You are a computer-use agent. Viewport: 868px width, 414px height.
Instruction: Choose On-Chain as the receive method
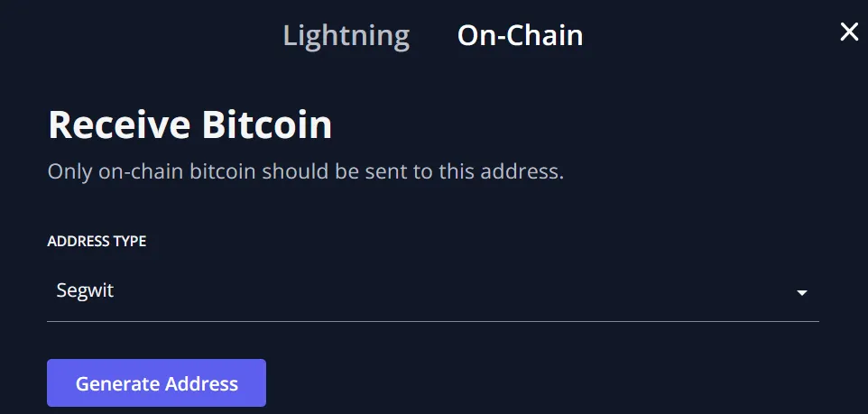[520, 35]
